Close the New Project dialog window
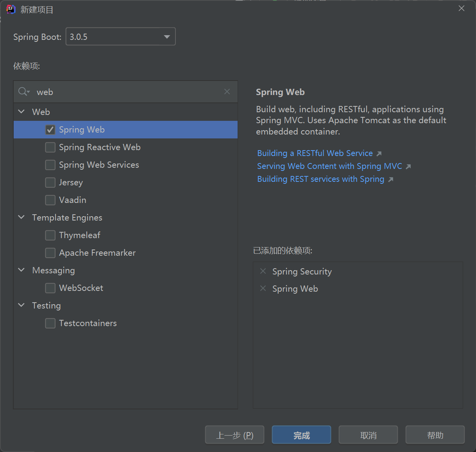 462,9
